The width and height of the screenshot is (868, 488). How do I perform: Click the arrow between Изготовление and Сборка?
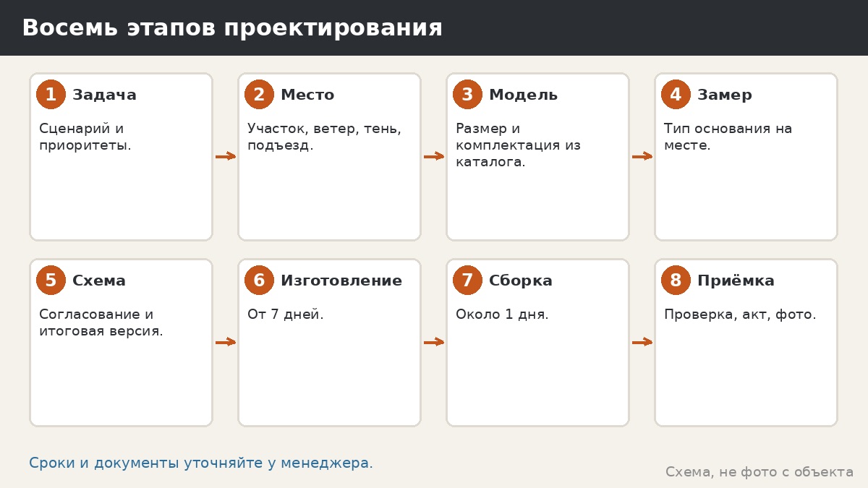(x=434, y=342)
